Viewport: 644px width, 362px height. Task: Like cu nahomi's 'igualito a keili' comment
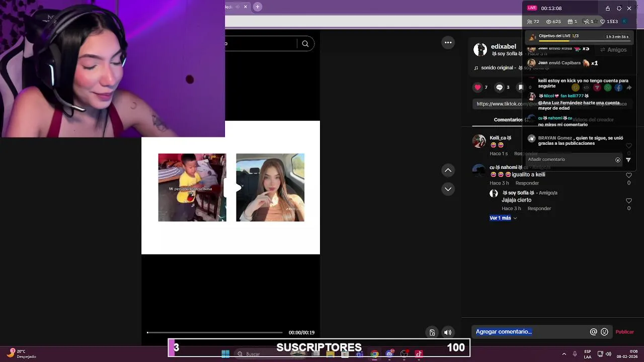pyautogui.click(x=629, y=175)
